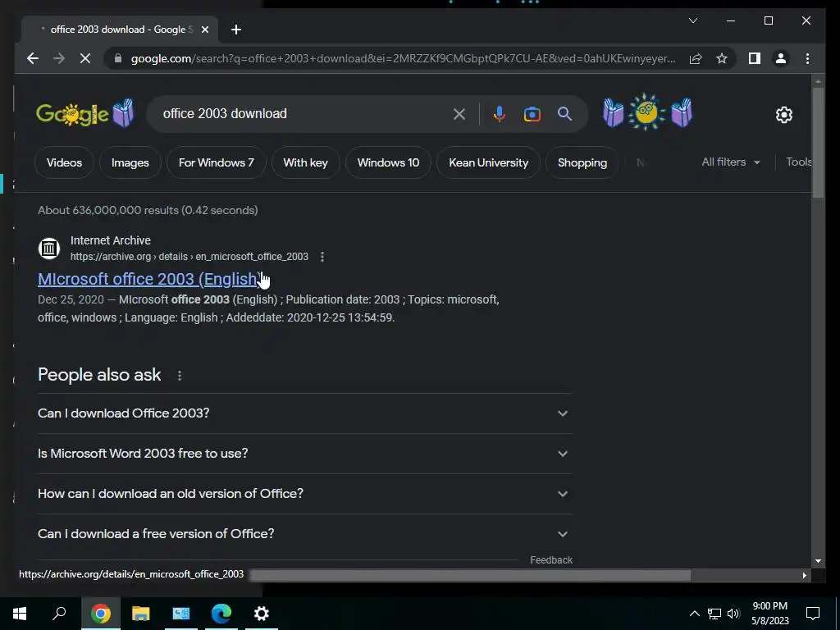Click the taskbar clock showing 9:00 PM
Screen dimensions: 840x630
pyautogui.click(x=769, y=614)
